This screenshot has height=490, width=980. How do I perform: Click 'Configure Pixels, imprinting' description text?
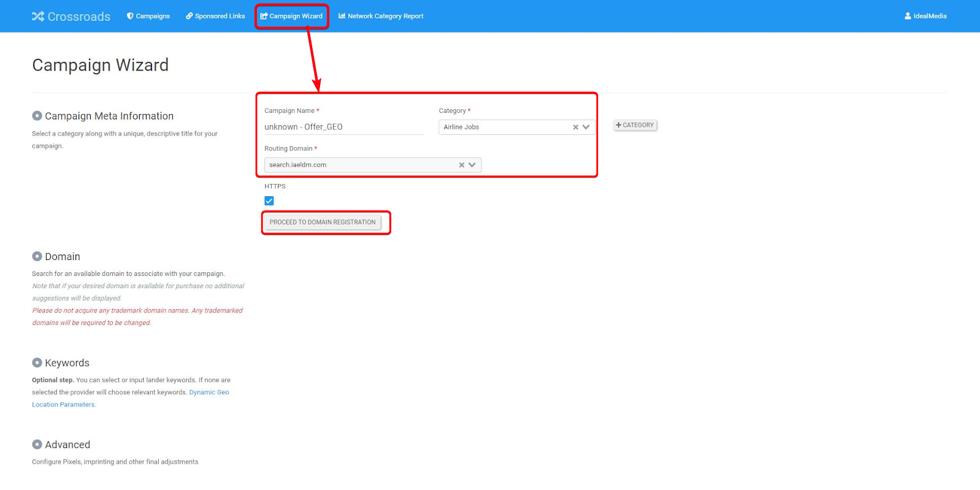coord(115,462)
